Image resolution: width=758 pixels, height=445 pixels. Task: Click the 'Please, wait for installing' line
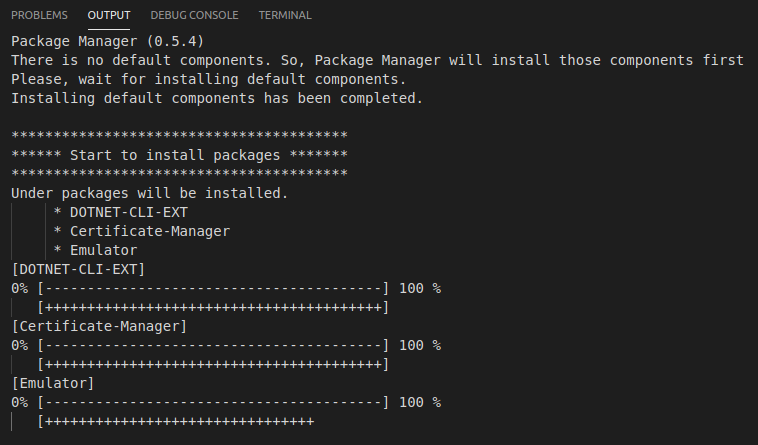click(x=208, y=79)
